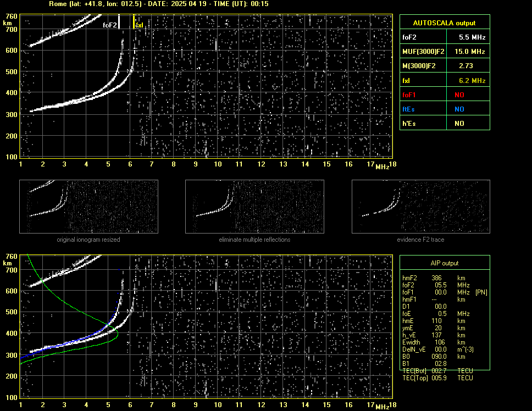Select the AIP output panel header
The width and height of the screenshot is (532, 411).
445,263
